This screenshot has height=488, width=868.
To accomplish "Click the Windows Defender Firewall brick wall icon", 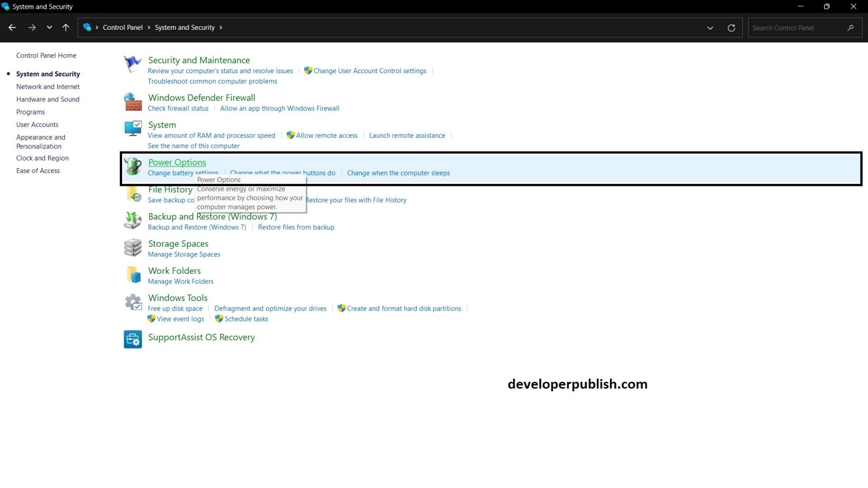I will pyautogui.click(x=132, y=102).
